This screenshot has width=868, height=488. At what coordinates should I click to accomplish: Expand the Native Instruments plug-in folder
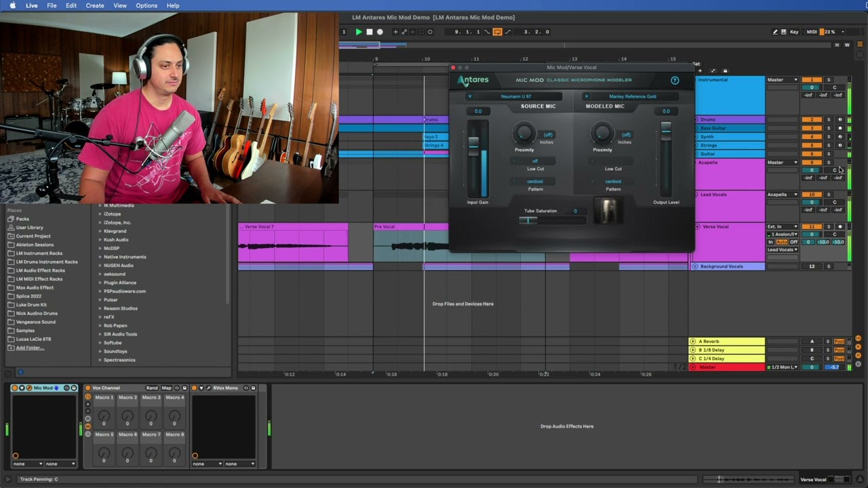tap(100, 257)
